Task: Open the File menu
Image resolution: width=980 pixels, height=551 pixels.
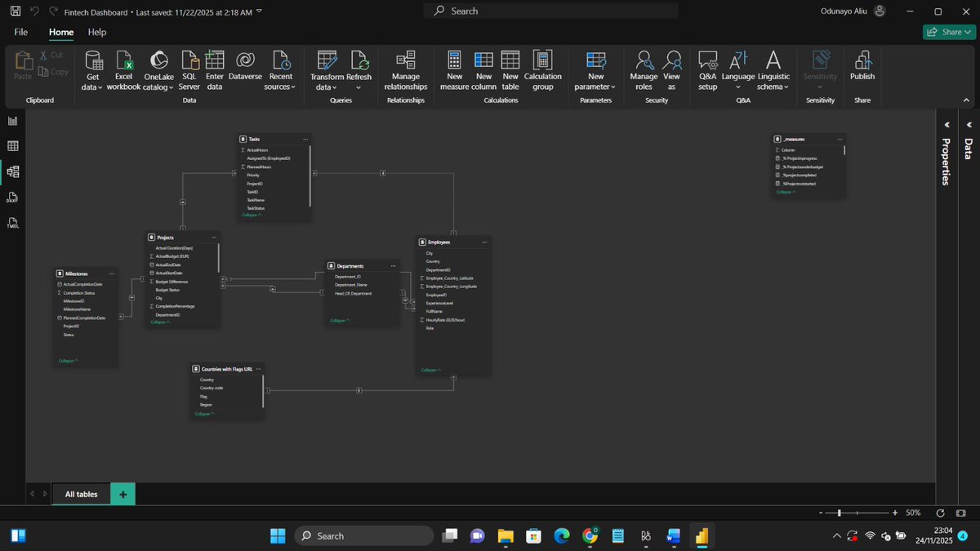Action: (x=20, y=32)
